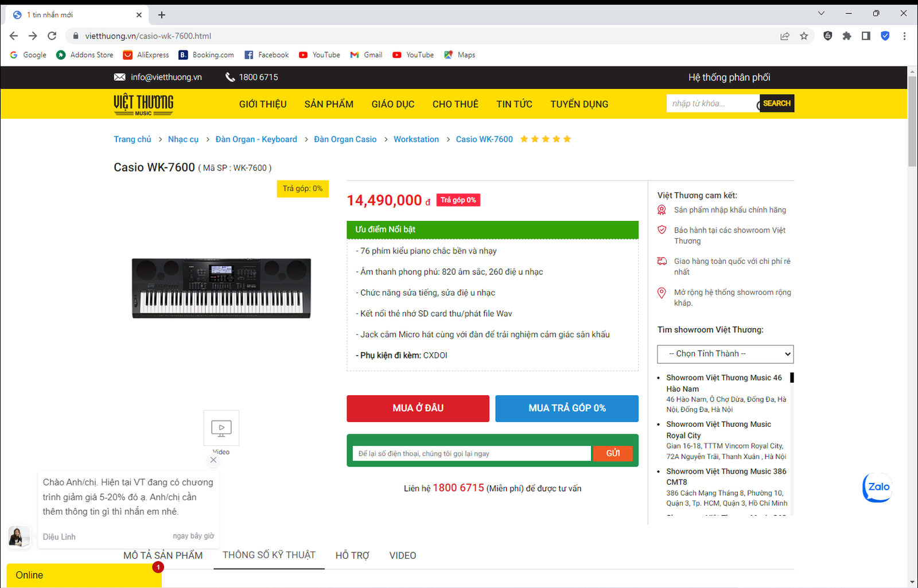The width and height of the screenshot is (918, 588).
Task: Close the Diệu Linh chat popup
Action: pos(213,460)
